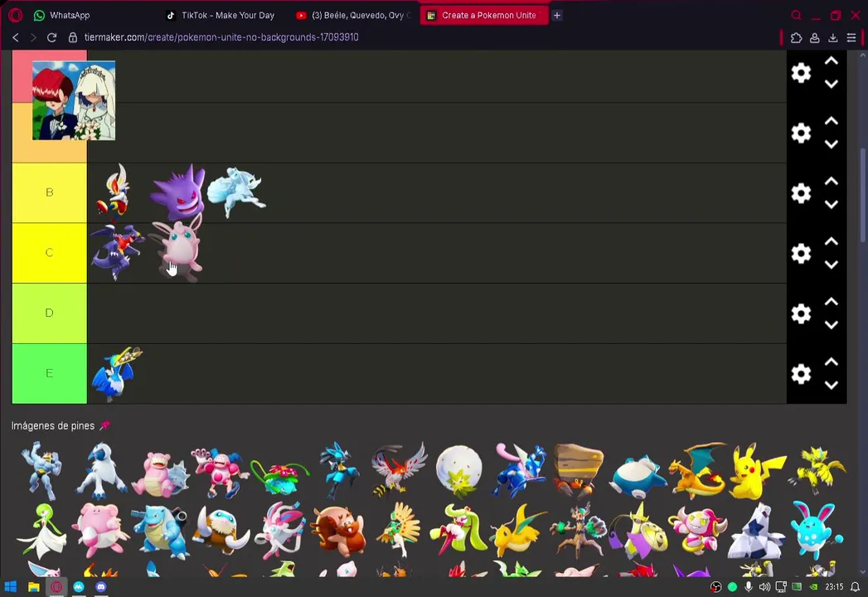The height and width of the screenshot is (597, 868).
Task: Pick Pikachu from the image pool
Action: [x=757, y=472]
